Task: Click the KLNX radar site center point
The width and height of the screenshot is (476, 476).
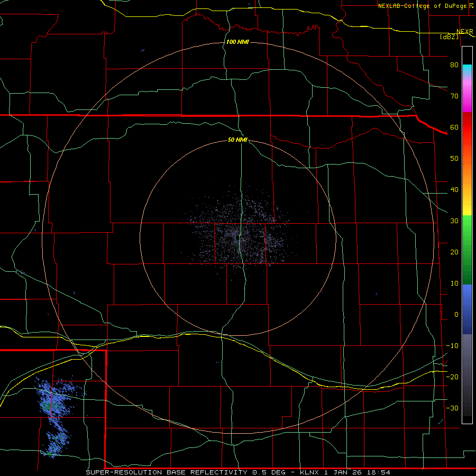Action: click(237, 239)
